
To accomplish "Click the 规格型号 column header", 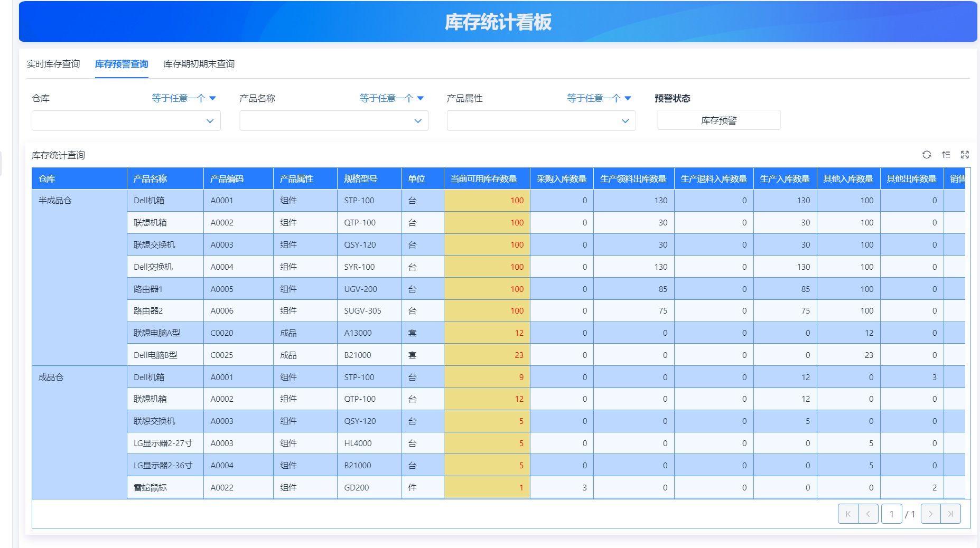I will coord(369,178).
